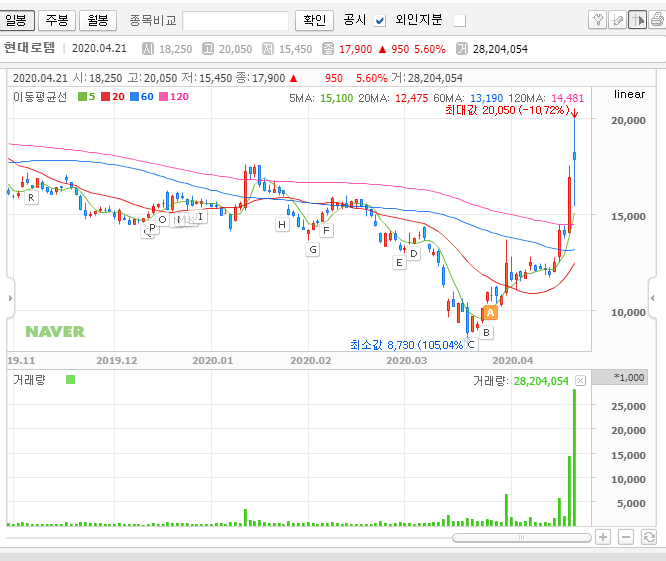Expand the right side panel arrow
The height and width of the screenshot is (561, 666).
tap(653, 298)
